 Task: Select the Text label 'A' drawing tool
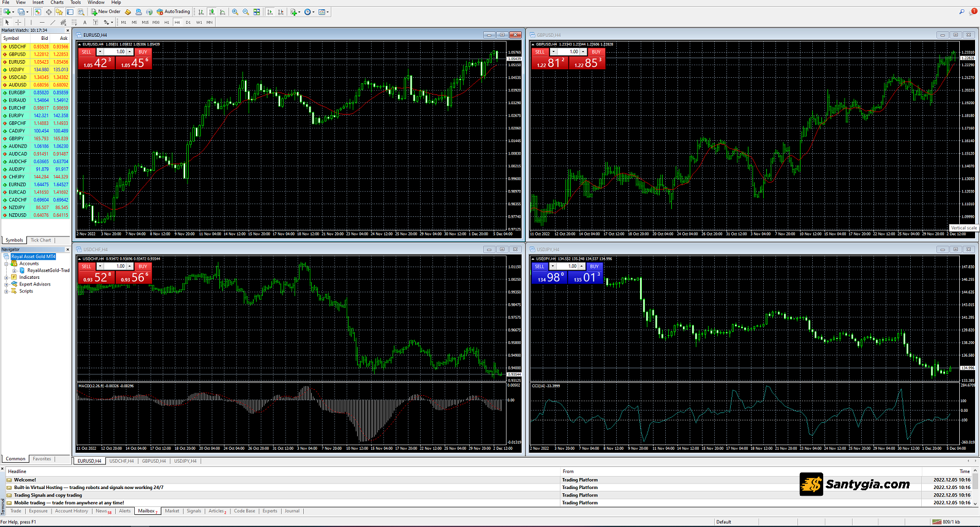click(85, 22)
